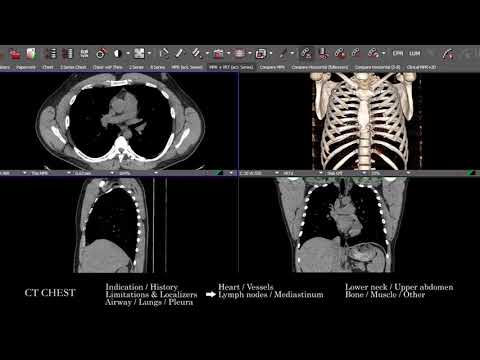Click the highlighted chain-link sync icon
The height and width of the screenshot is (360, 480).
[306, 53]
